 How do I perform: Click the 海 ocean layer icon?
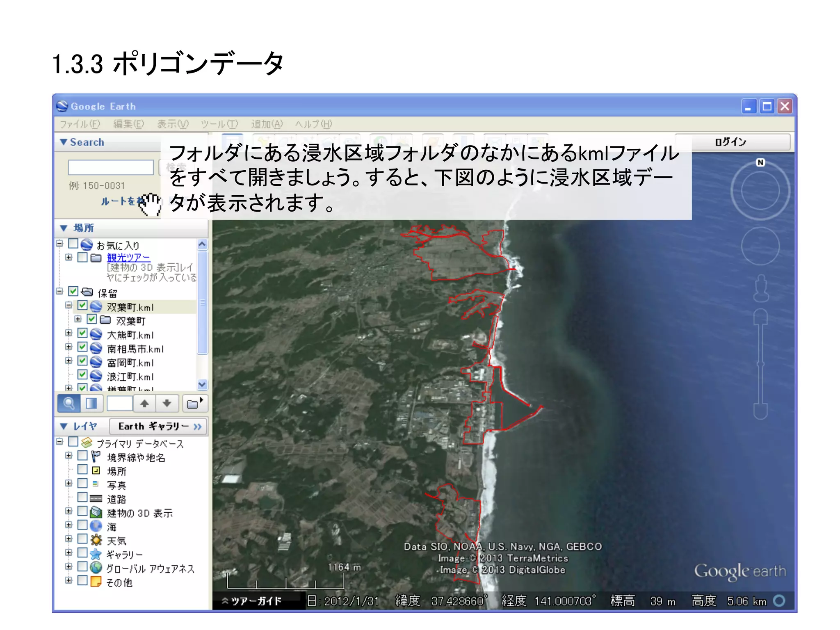[x=96, y=526]
